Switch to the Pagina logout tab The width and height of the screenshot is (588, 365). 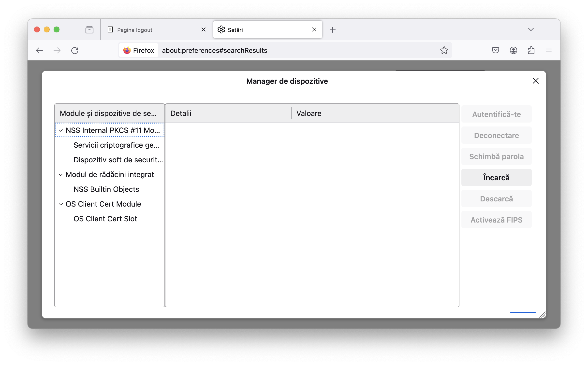135,30
